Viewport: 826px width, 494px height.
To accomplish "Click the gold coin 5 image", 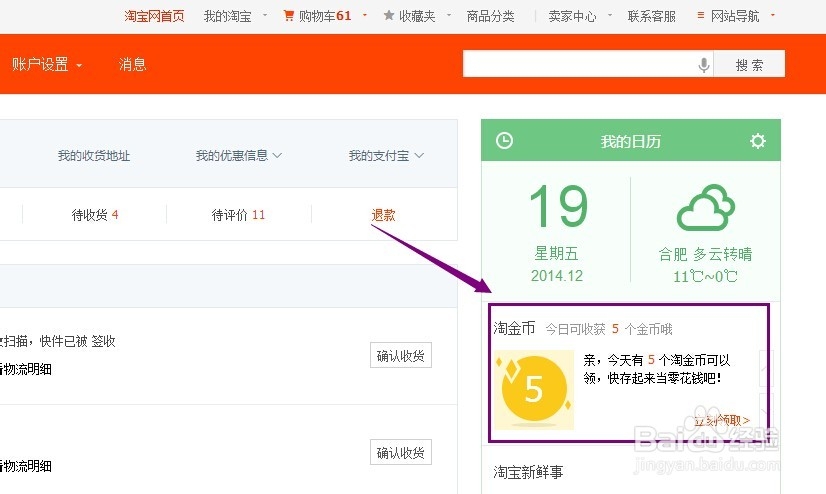I will 534,390.
